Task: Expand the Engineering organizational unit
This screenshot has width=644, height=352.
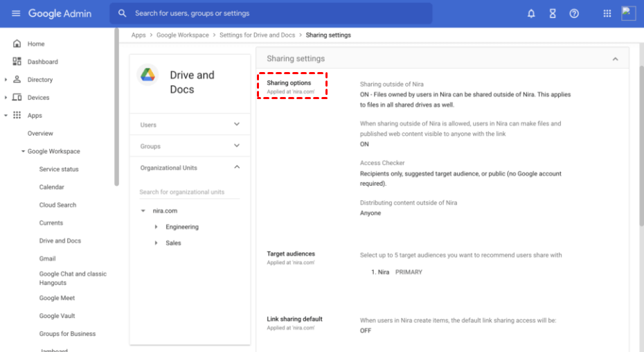Action: click(x=156, y=227)
